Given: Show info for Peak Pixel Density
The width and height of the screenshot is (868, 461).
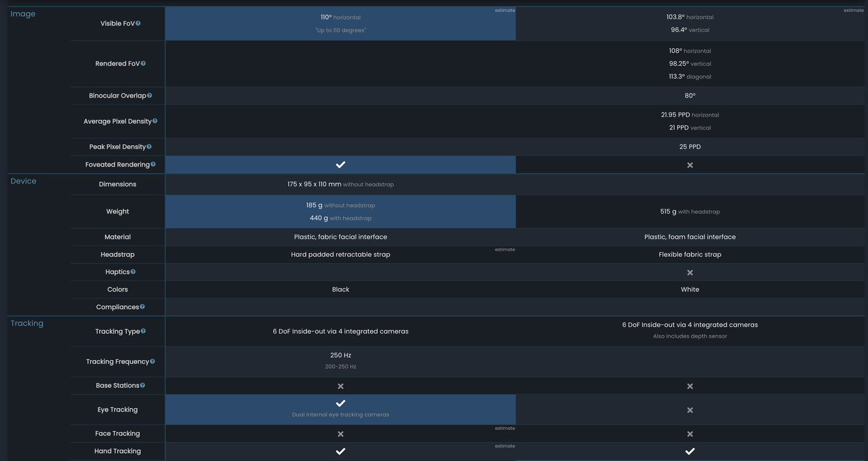Looking at the screenshot, I should [x=149, y=146].
